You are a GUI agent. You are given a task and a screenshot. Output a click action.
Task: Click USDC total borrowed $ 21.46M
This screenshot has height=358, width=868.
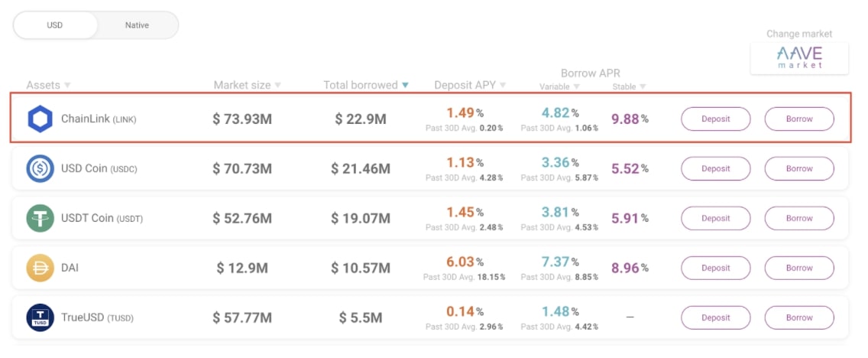(x=361, y=168)
